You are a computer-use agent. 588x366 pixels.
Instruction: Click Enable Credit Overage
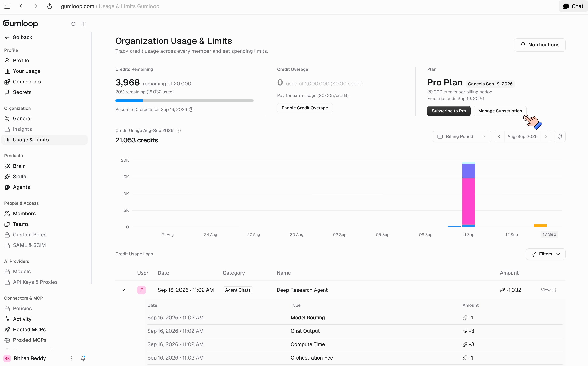(x=305, y=108)
